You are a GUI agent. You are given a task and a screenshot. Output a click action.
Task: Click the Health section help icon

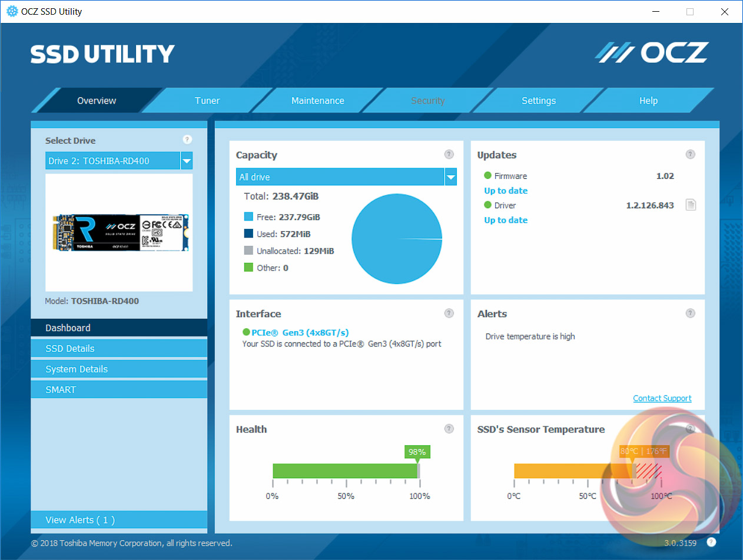[x=449, y=428]
